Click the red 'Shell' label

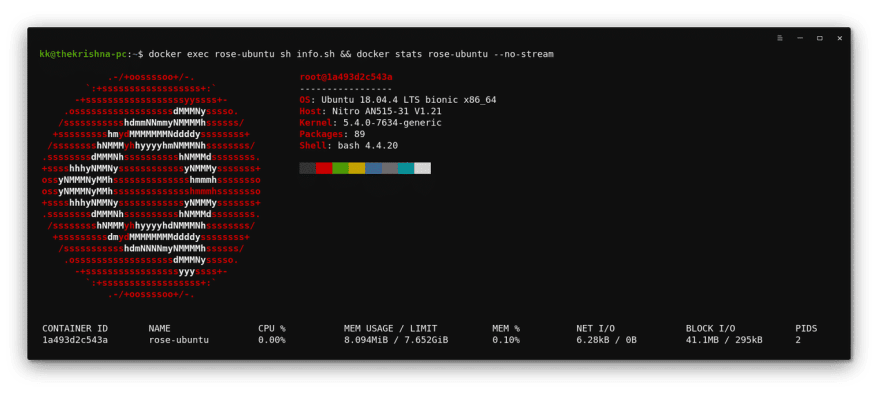313,146
